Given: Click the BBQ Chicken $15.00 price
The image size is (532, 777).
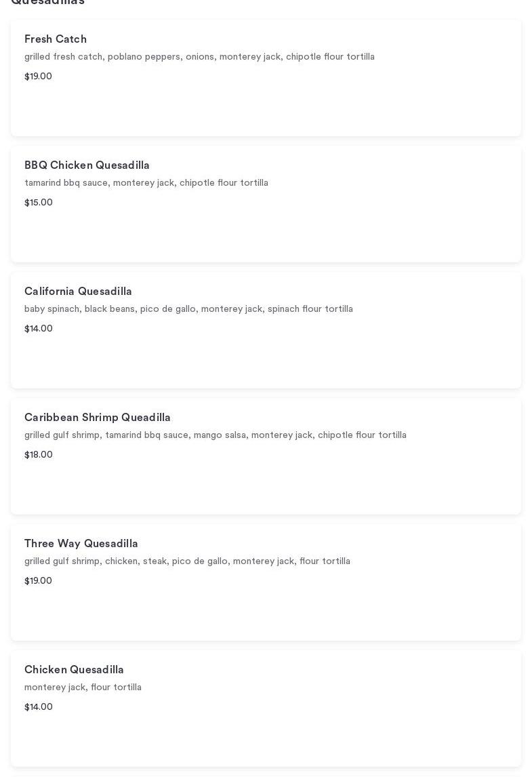Looking at the screenshot, I should tap(38, 203).
